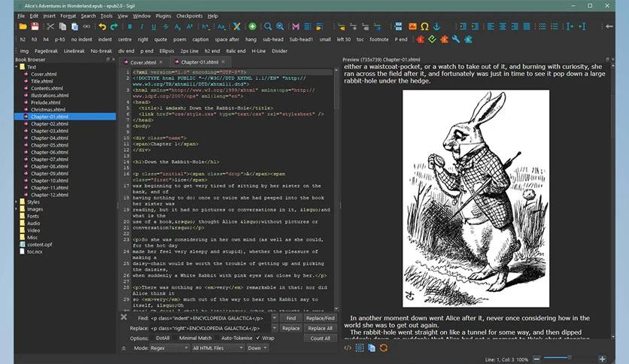Viewport: 629px width, 364px height.
Task: Close the Find and Replace panel
Action: (x=123, y=317)
